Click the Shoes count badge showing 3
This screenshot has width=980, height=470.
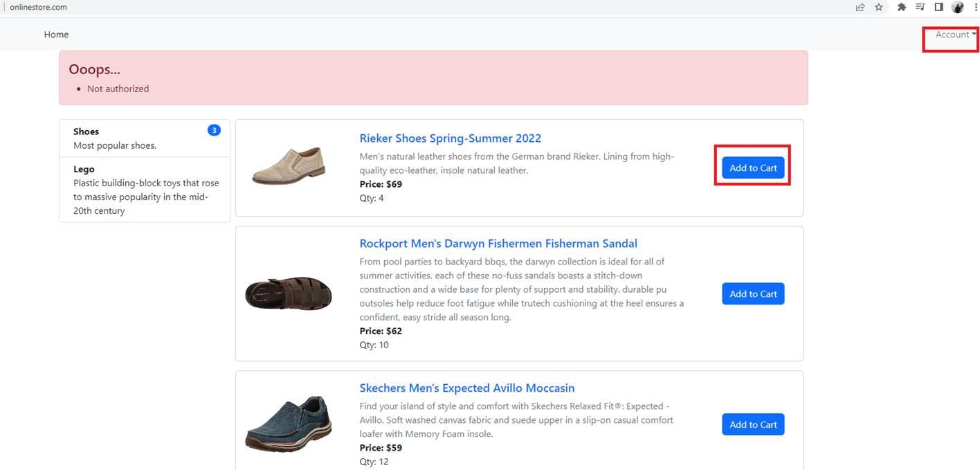[x=214, y=130]
